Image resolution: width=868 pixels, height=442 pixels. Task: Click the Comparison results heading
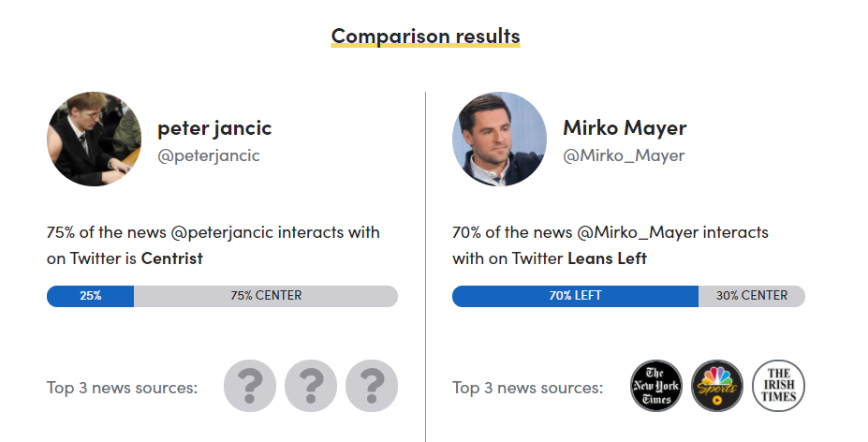(x=425, y=37)
